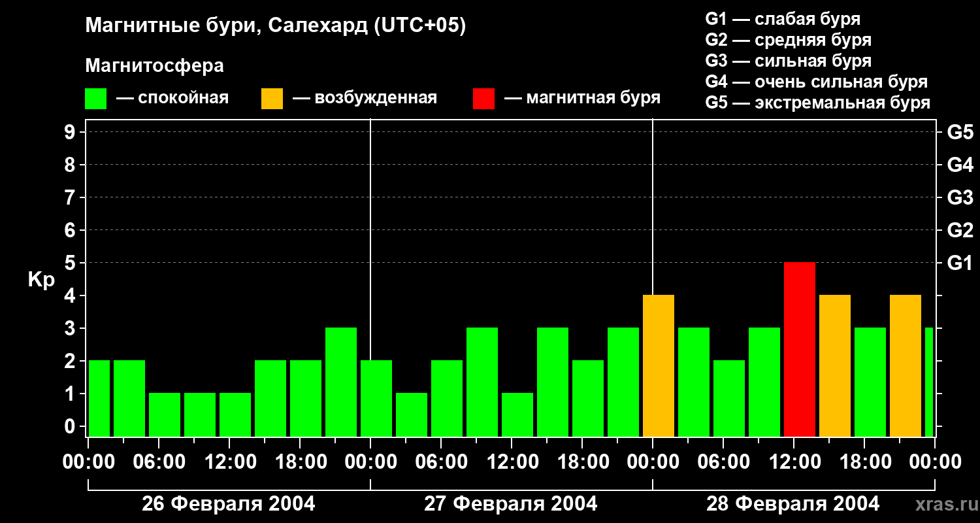980x523 pixels.
Task: Select the red Kp 5 storm bar
Action: [x=800, y=350]
